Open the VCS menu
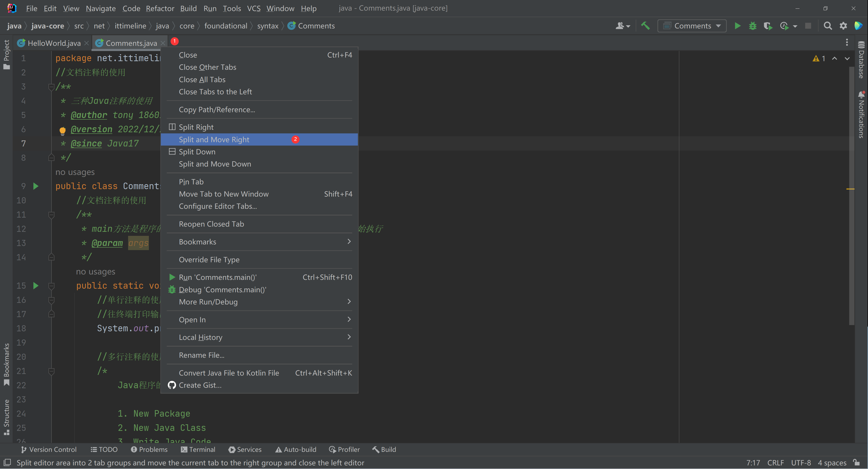Viewport: 868px width, 469px height. [x=253, y=8]
